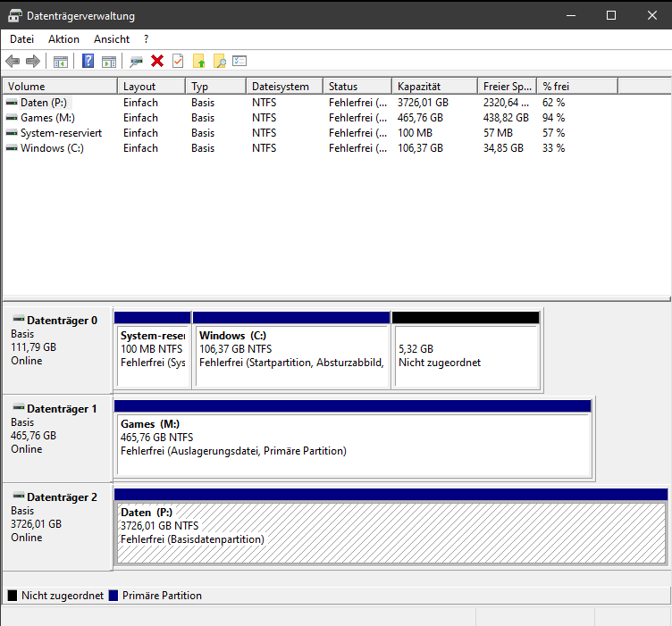This screenshot has width=672, height=626.
Task: Select the Daten (P:) hatched partition block
Action: [x=391, y=527]
